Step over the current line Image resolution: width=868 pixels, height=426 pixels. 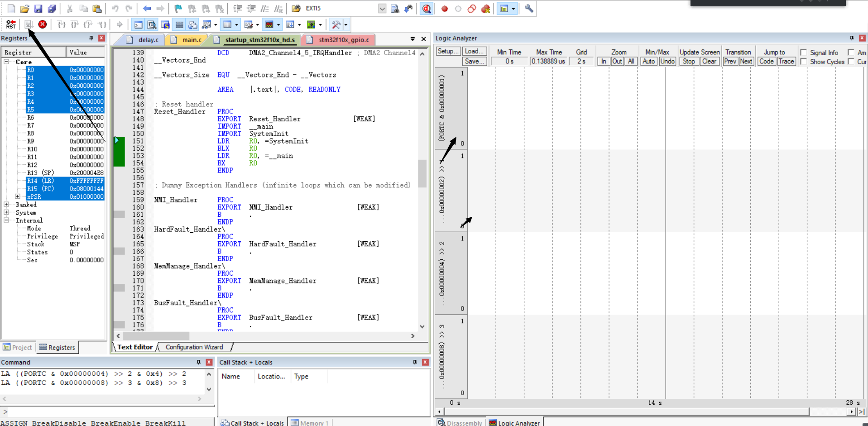[x=75, y=24]
